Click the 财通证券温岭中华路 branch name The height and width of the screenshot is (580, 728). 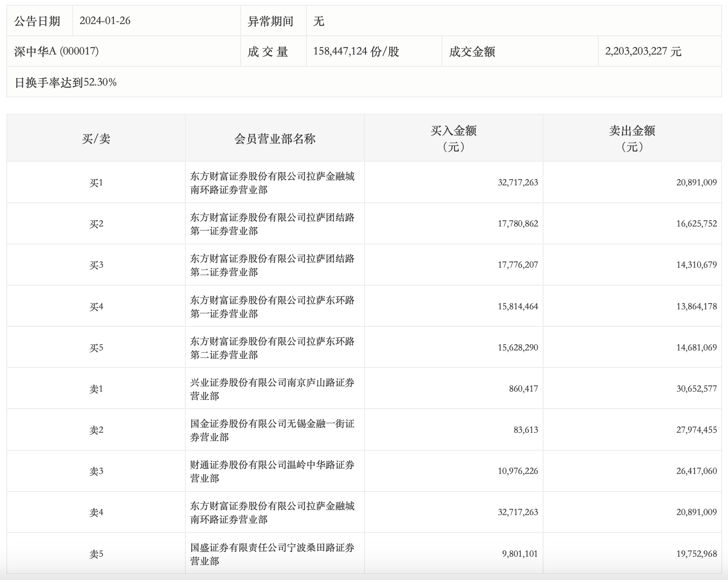[273, 472]
